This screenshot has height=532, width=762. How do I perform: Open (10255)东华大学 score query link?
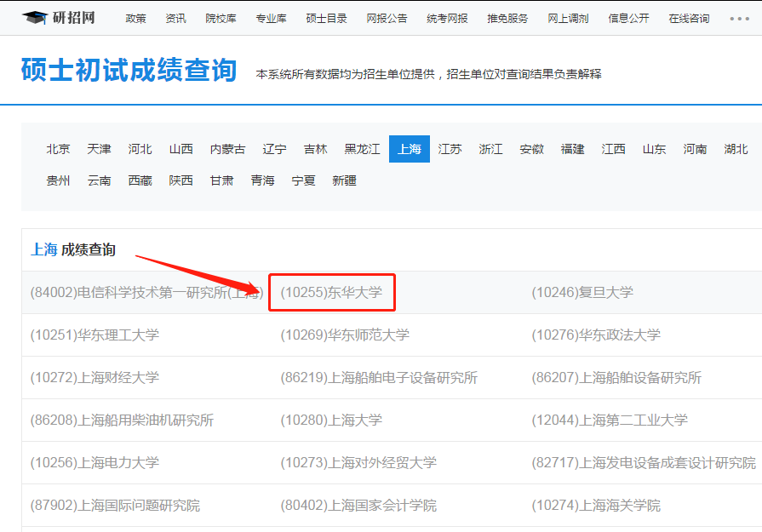[x=331, y=293]
